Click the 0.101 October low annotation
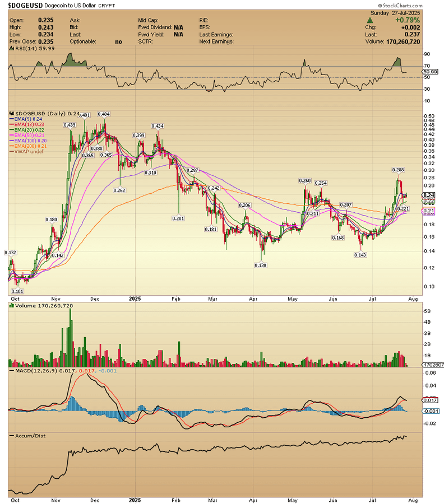 [17, 291]
